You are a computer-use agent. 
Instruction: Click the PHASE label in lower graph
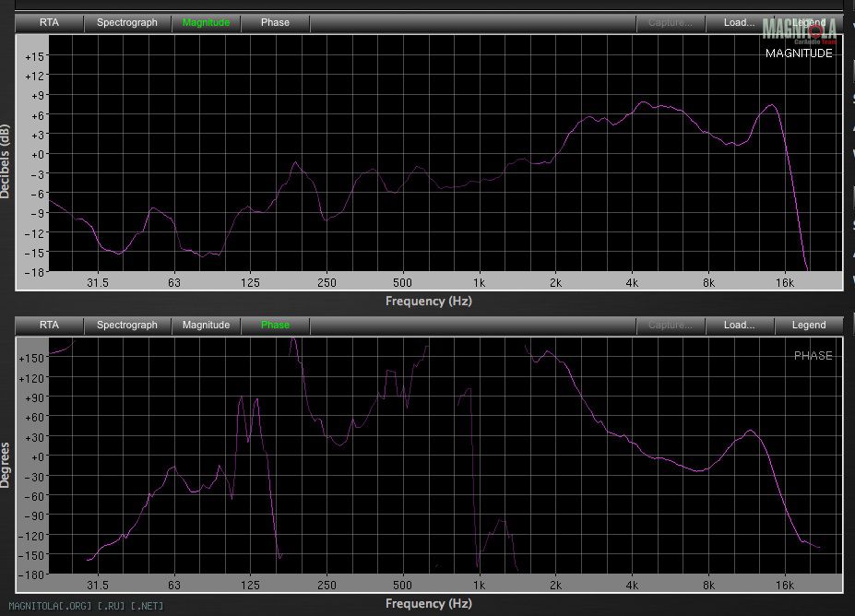point(813,356)
